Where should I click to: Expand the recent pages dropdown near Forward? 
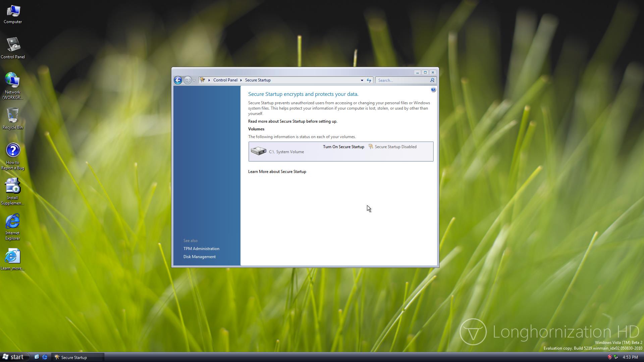coord(194,80)
